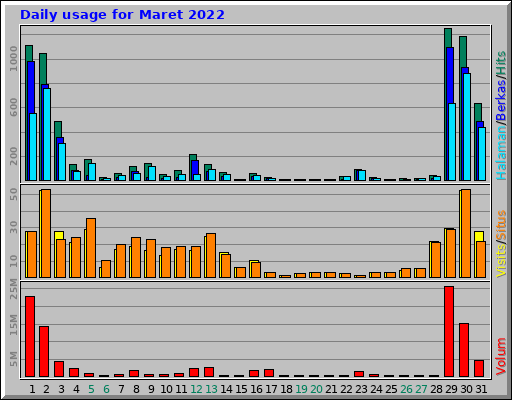Click the "50" y-axis value
This screenshot has height=400, width=512.
click(13, 194)
